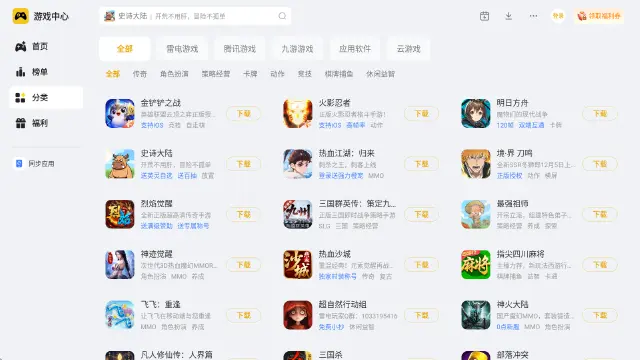Image resolution: width=640 pixels, height=360 pixels.
Task: Open the 部落冲突 game title
Action: point(512,355)
